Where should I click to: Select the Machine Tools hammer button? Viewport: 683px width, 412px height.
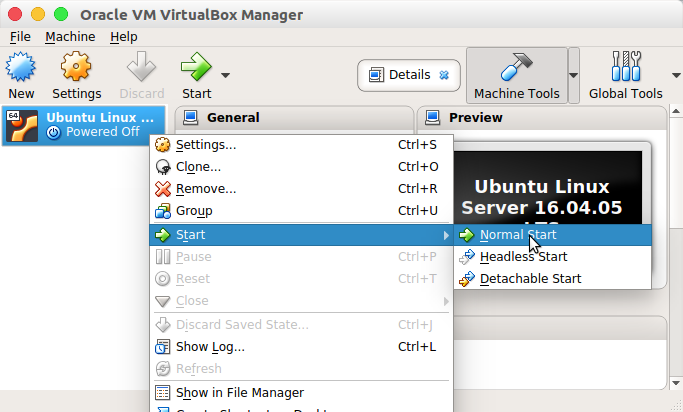coord(517,75)
